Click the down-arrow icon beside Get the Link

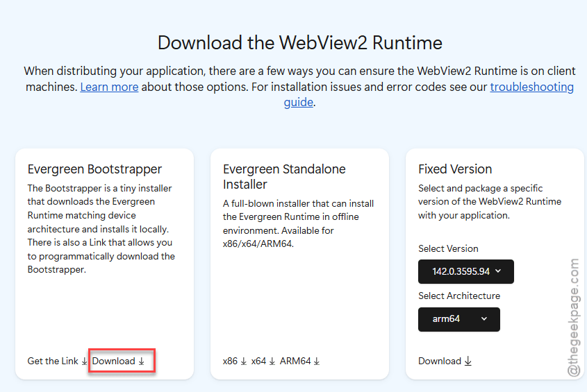click(x=85, y=361)
